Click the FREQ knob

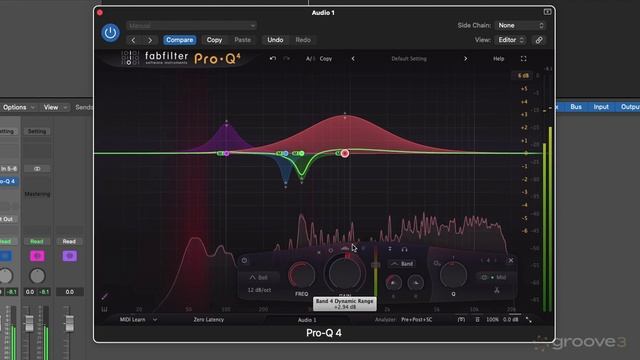pos(302,275)
